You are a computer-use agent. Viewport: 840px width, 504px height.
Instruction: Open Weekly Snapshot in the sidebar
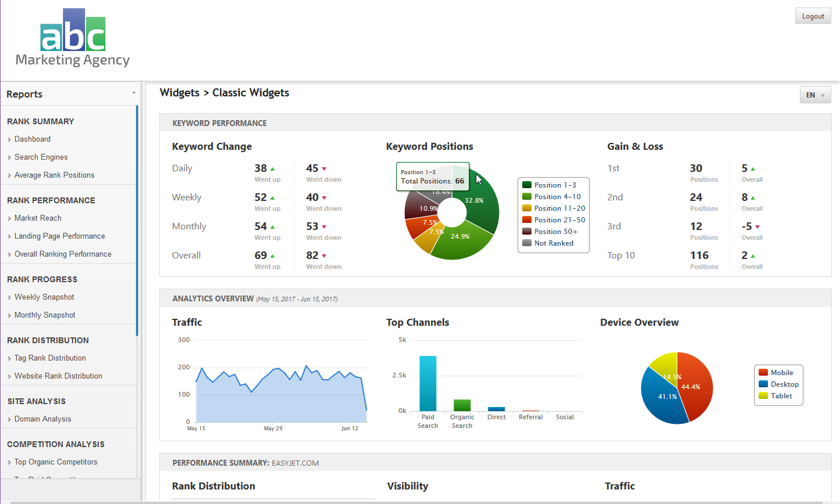point(44,297)
